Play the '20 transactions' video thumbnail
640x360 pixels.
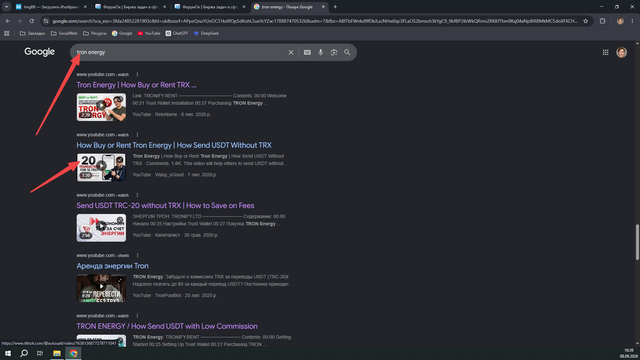click(x=101, y=167)
